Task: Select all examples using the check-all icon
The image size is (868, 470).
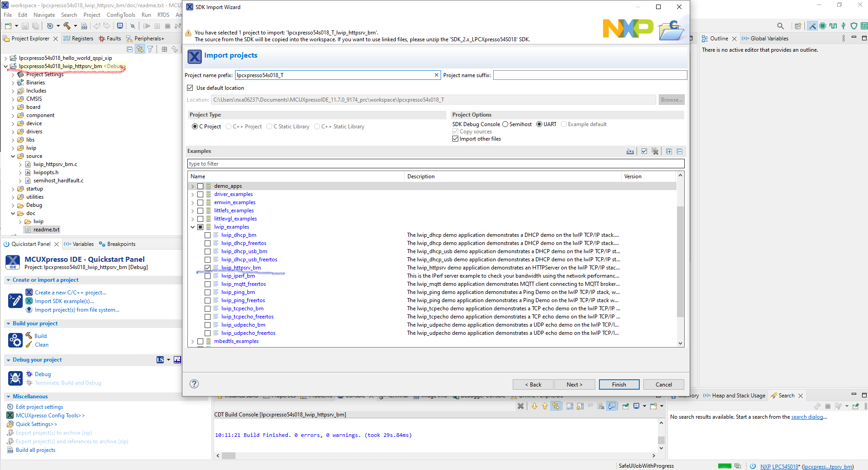Action: pyautogui.click(x=644, y=151)
